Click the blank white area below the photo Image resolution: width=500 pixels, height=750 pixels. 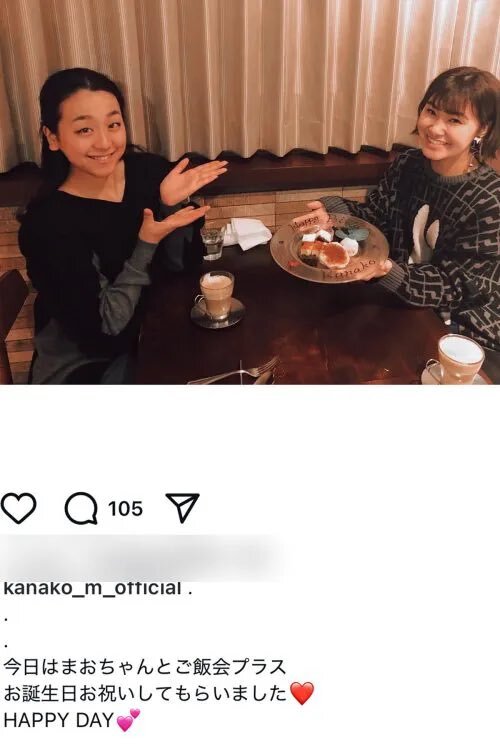(x=250, y=435)
